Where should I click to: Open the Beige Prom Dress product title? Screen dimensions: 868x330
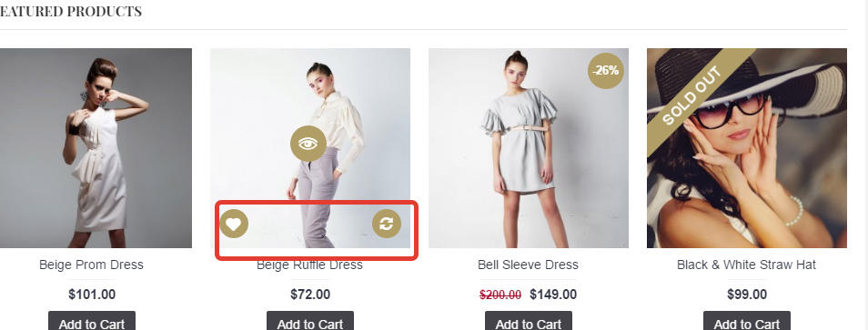(91, 265)
